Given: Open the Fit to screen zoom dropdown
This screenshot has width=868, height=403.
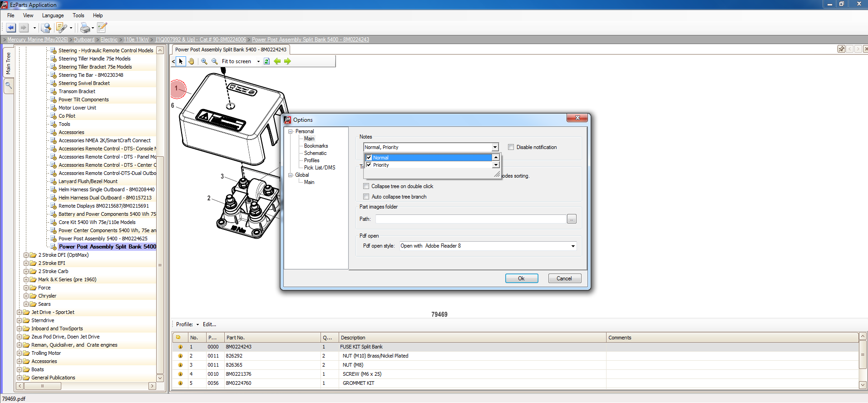Looking at the screenshot, I should (x=258, y=61).
